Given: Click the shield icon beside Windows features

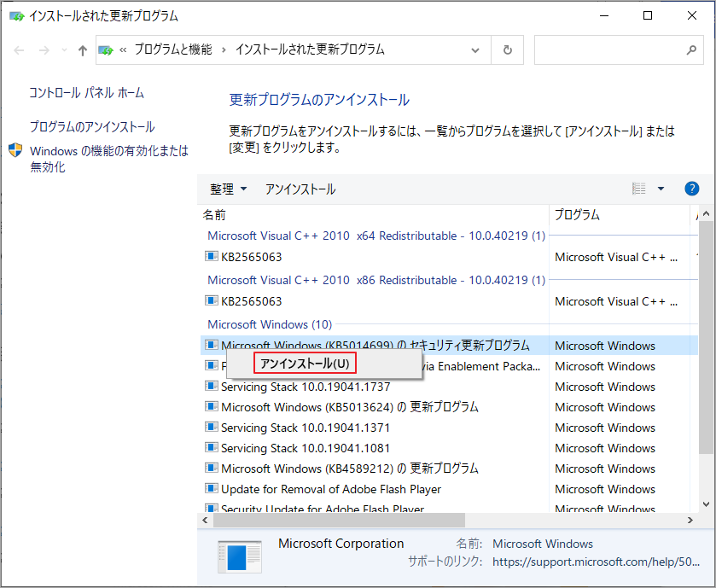Looking at the screenshot, I should (x=15, y=150).
